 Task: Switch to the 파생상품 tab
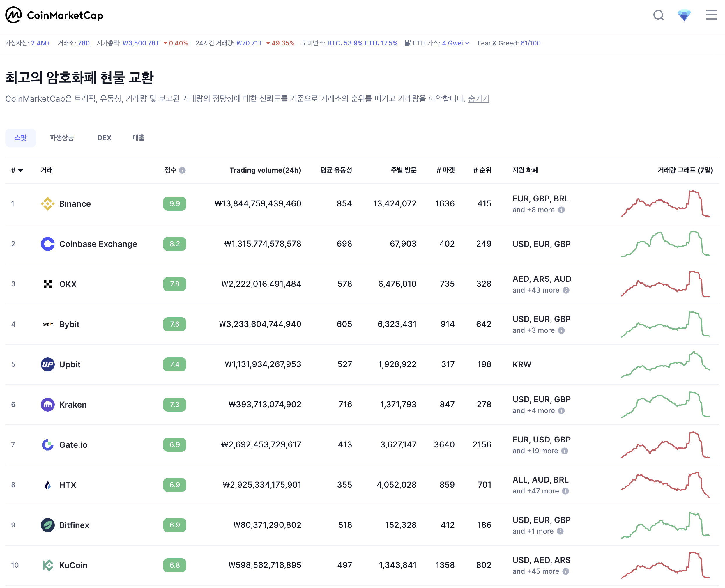tap(62, 138)
